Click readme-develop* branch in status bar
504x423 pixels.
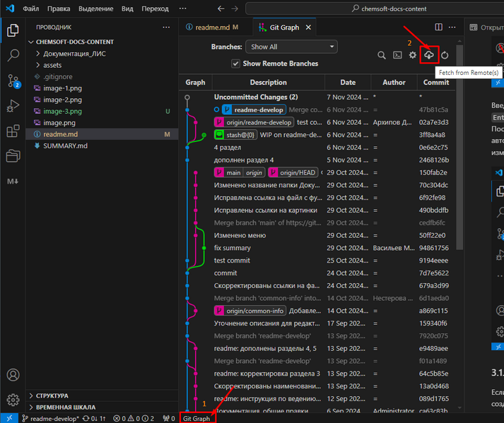tap(50, 419)
